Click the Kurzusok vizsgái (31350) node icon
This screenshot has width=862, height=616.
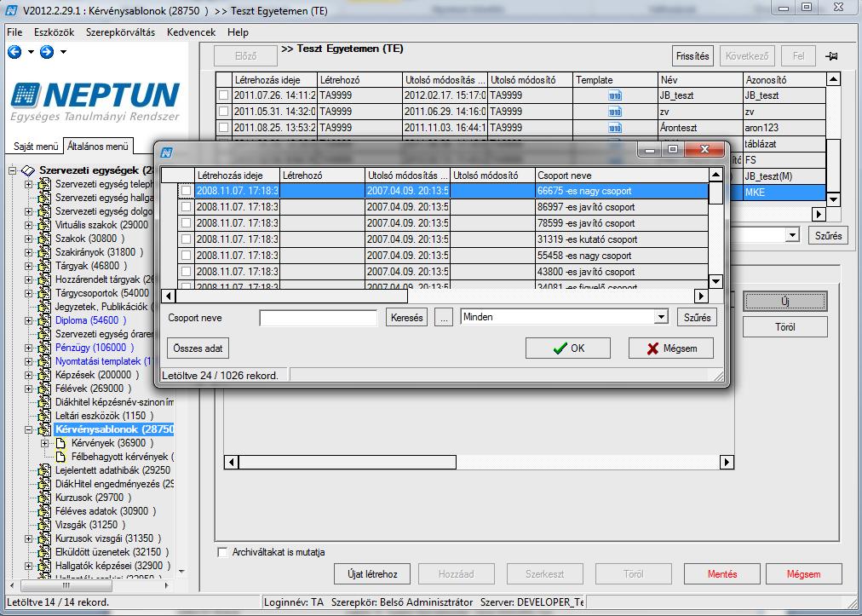tap(44, 538)
